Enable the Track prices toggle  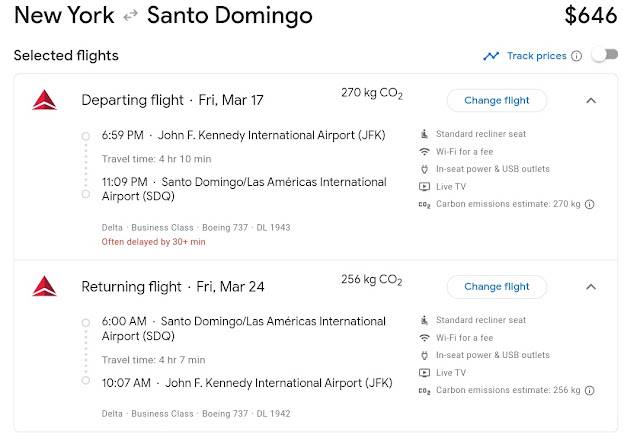tap(604, 55)
